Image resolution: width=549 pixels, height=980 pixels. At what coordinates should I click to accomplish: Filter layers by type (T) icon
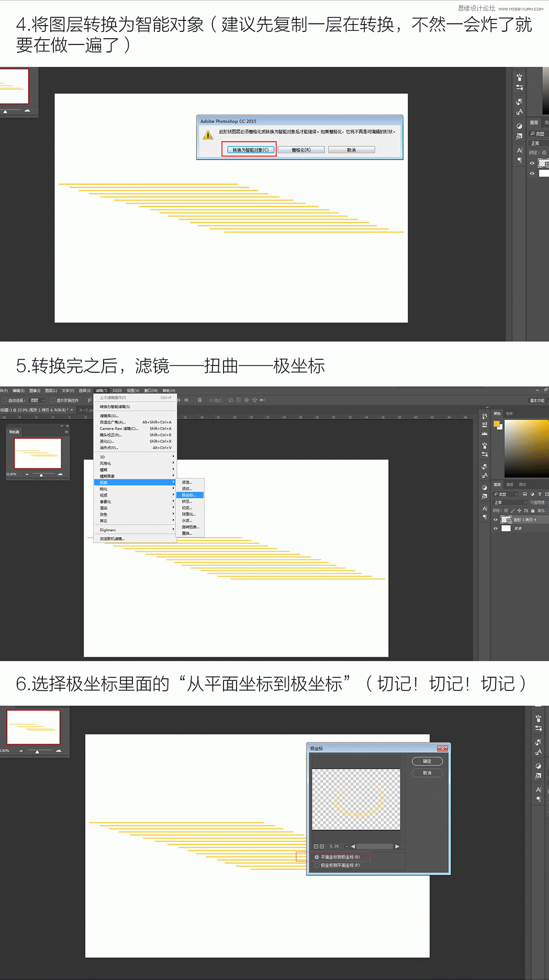click(x=540, y=494)
